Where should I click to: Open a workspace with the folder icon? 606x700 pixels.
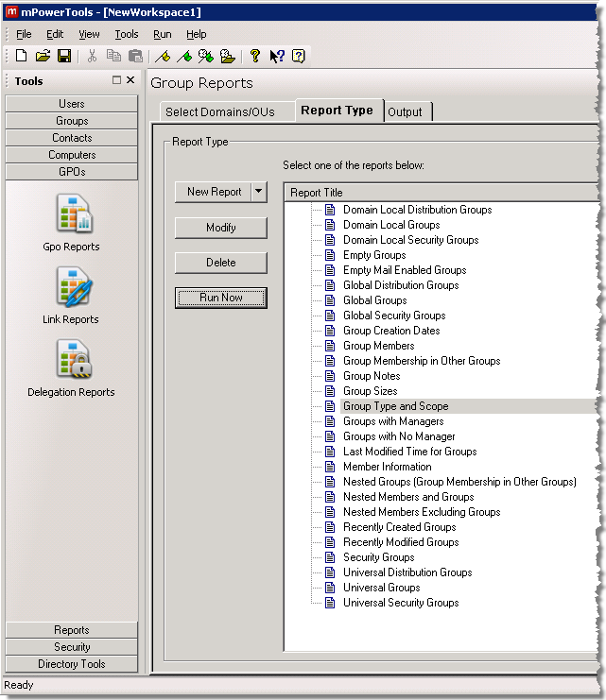click(43, 56)
